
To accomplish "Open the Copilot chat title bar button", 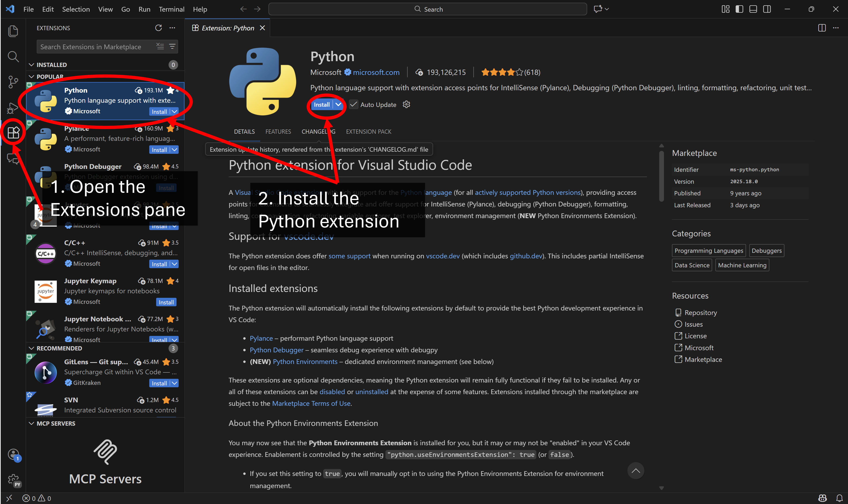I will (598, 9).
